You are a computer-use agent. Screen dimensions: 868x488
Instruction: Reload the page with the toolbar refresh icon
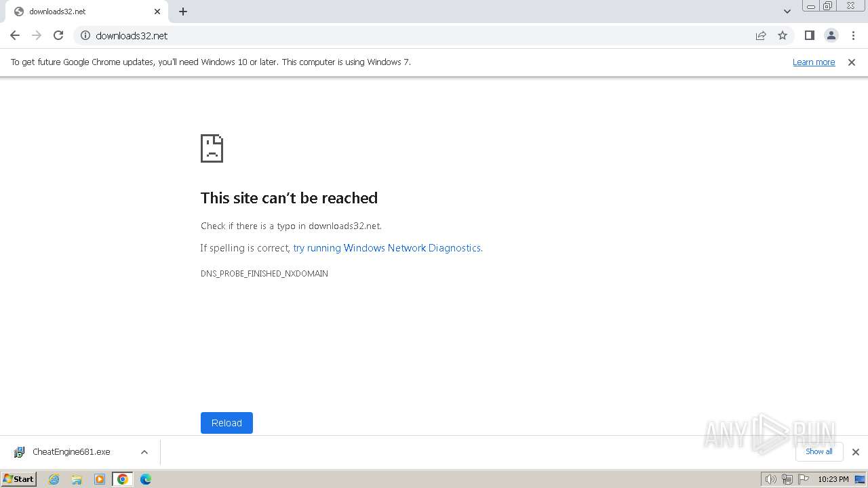58,35
